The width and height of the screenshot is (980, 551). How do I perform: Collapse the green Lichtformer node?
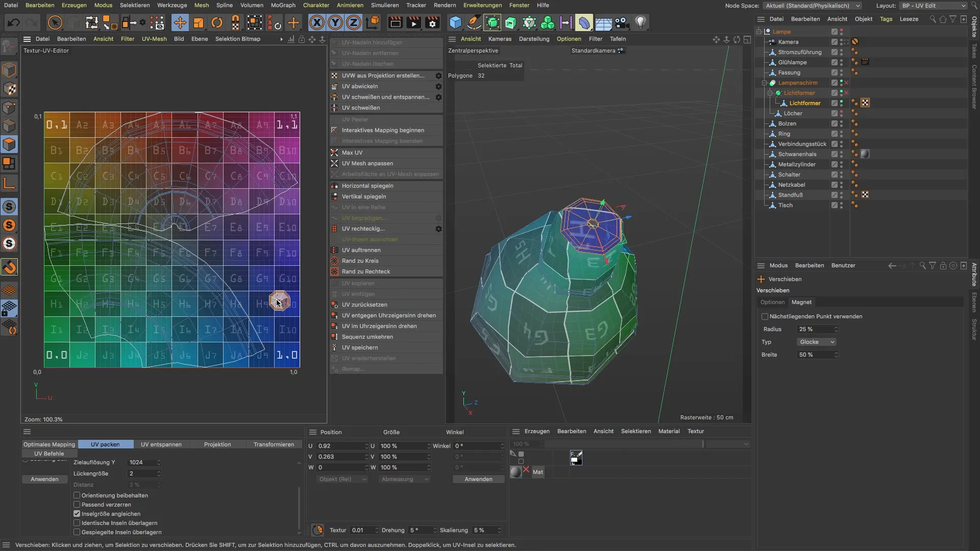770,93
